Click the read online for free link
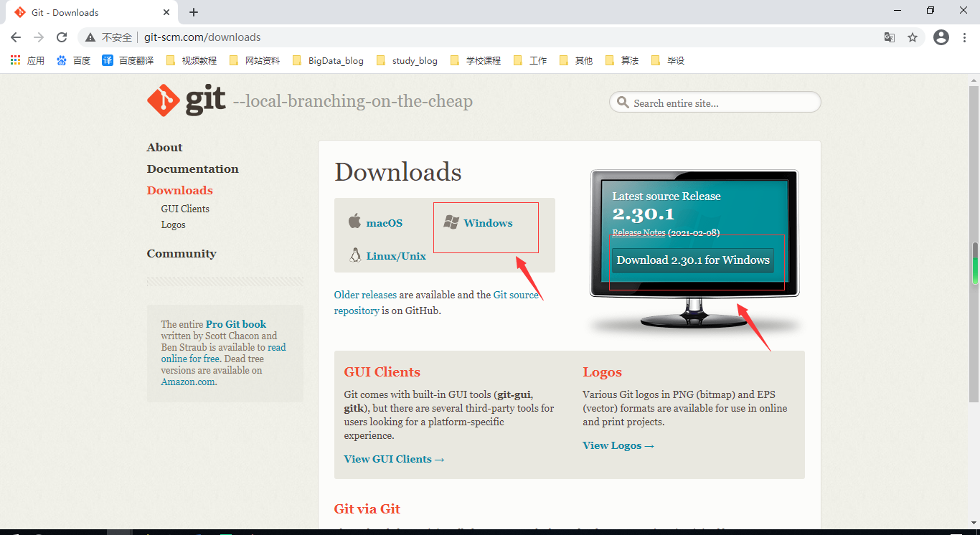Image resolution: width=980 pixels, height=535 pixels. click(x=223, y=353)
